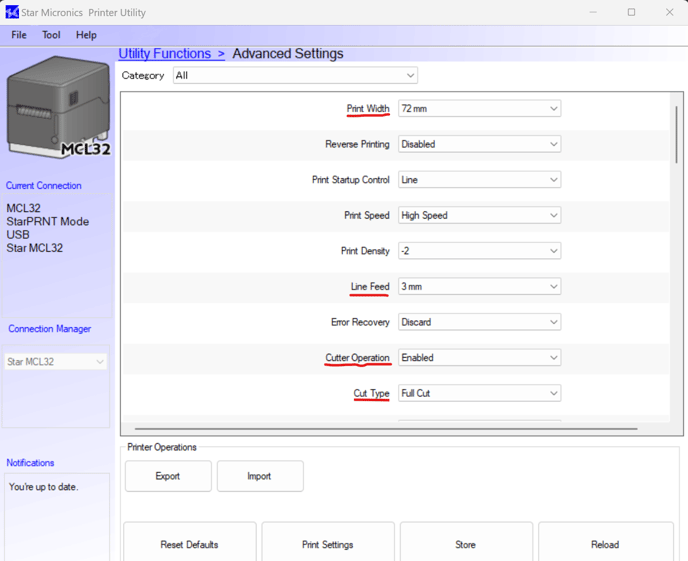
Task: Open the Print Density dropdown
Action: (x=479, y=251)
